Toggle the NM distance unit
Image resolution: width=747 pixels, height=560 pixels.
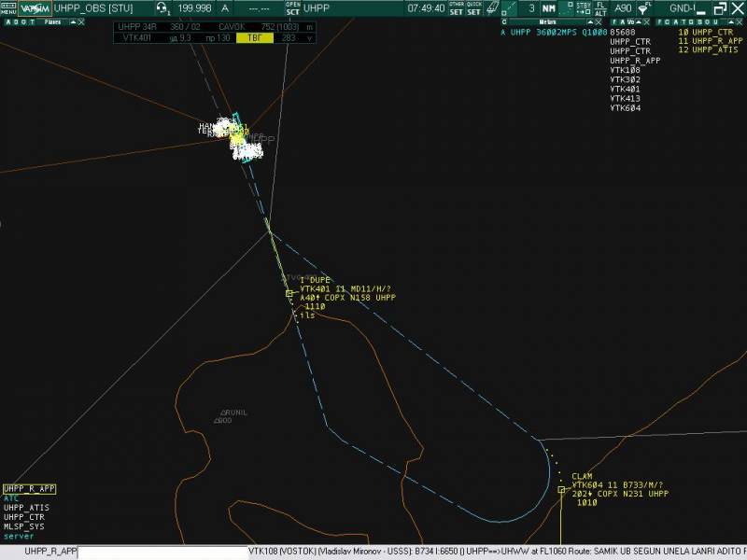(548, 8)
